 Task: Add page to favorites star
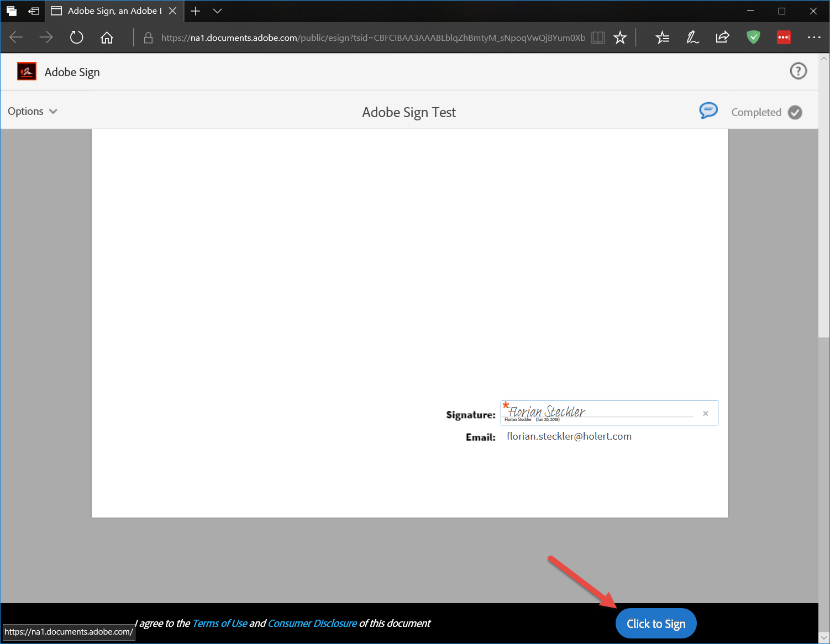point(620,38)
